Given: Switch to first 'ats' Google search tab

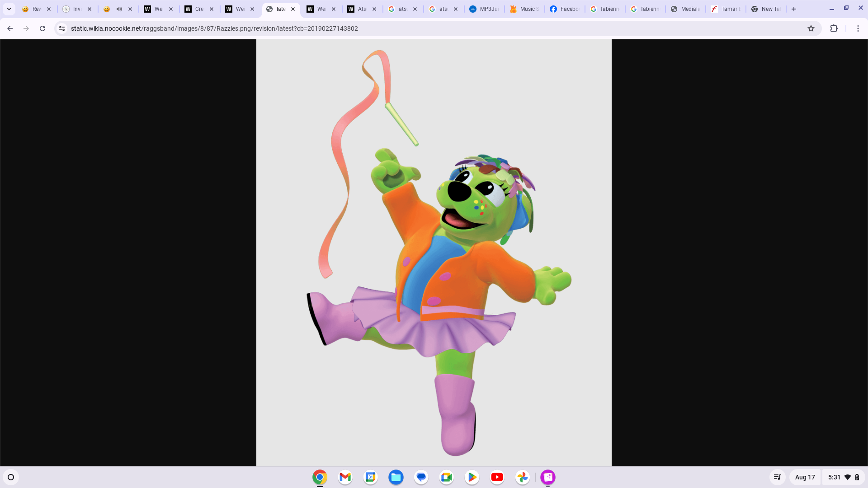Looking at the screenshot, I should coord(398,9).
